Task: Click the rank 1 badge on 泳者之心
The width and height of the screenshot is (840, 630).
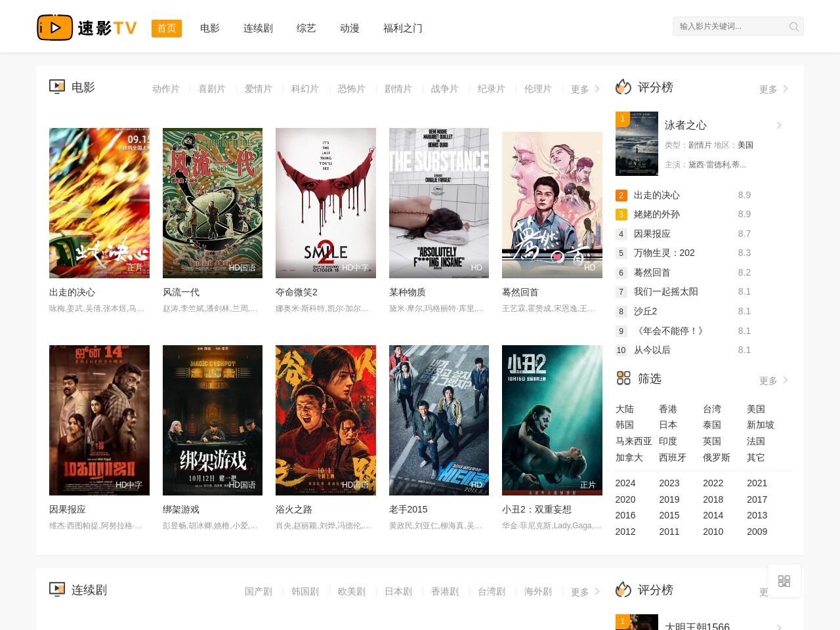Action: pos(622,119)
